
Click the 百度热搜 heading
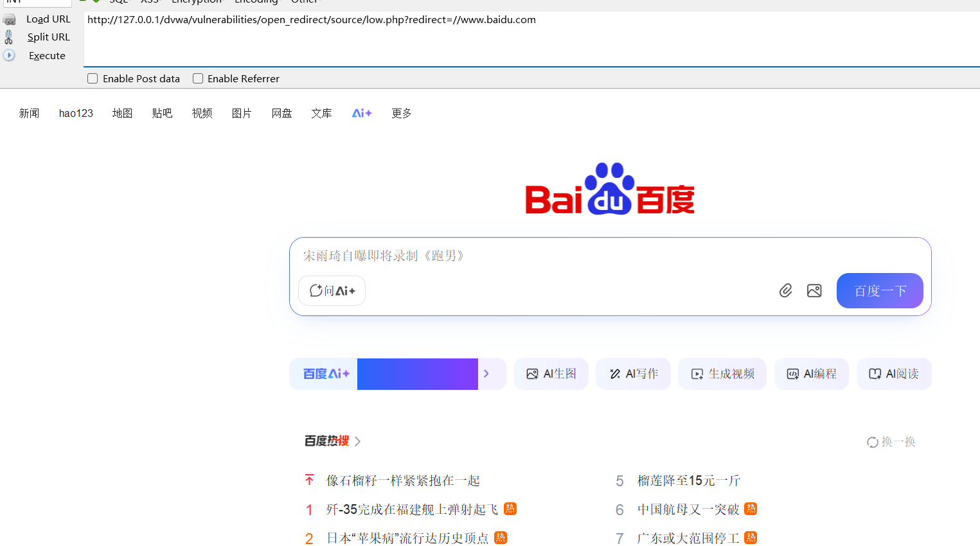click(x=326, y=441)
